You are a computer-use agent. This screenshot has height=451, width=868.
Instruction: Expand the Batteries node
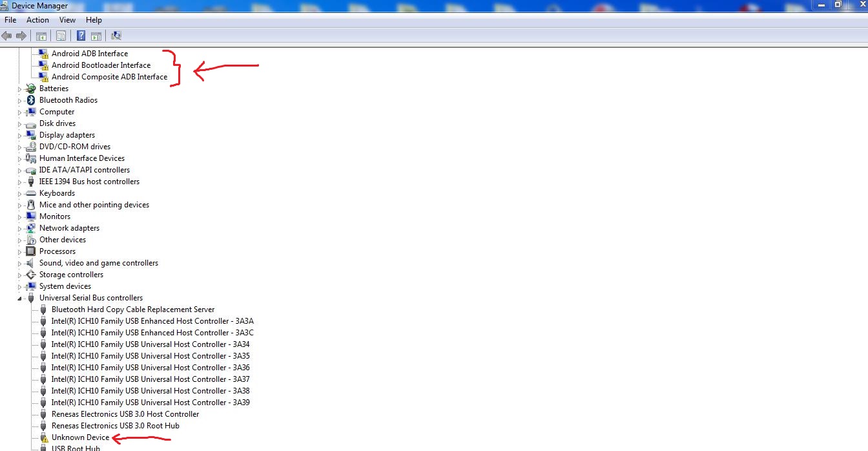point(19,89)
